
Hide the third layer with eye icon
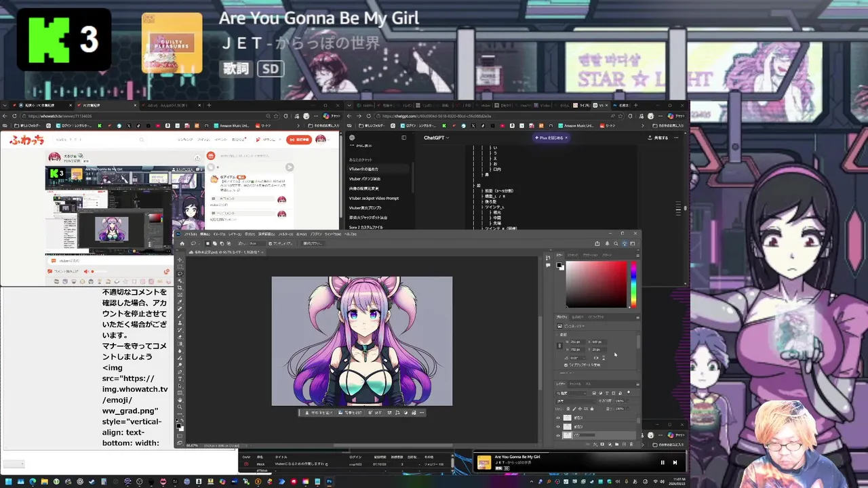558,436
